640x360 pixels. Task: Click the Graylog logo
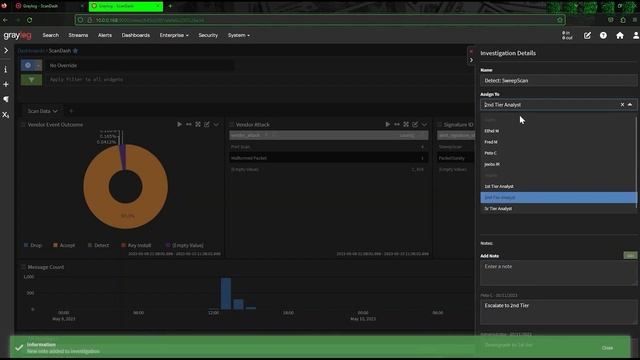(18, 36)
